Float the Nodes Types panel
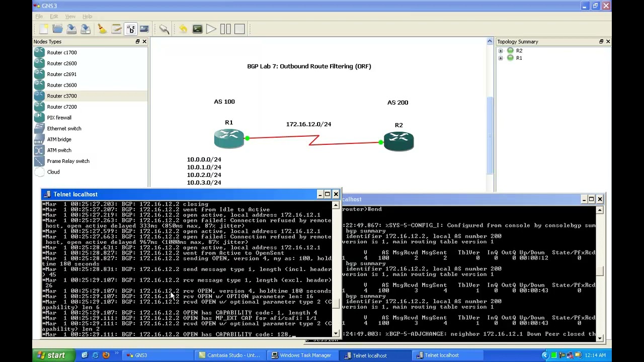 [137, 42]
